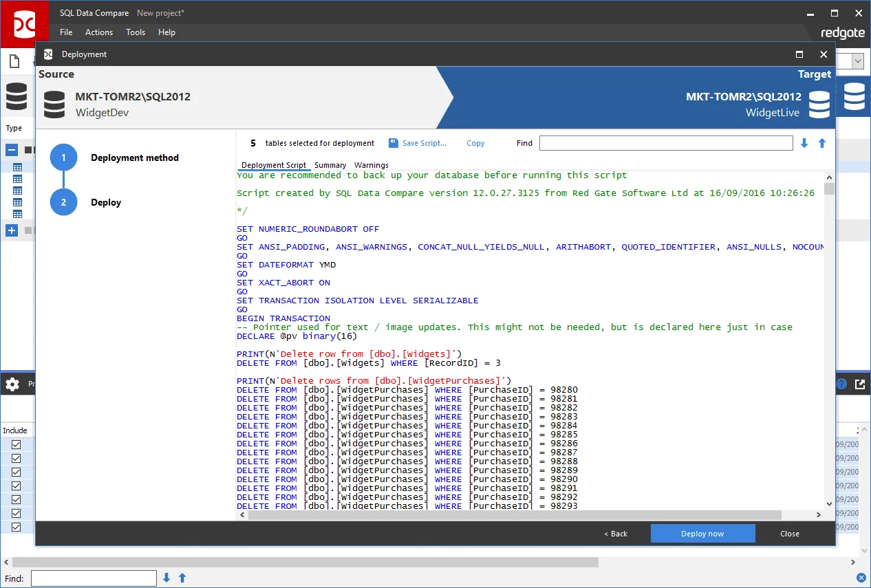This screenshot has width=871, height=588.
Task: Uncheck the first Include checkbox
Action: 17,444
